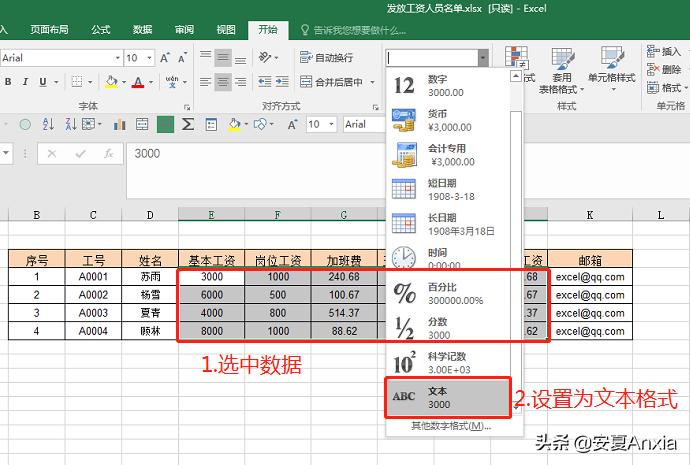Click 删除 delete cells button

[664, 70]
